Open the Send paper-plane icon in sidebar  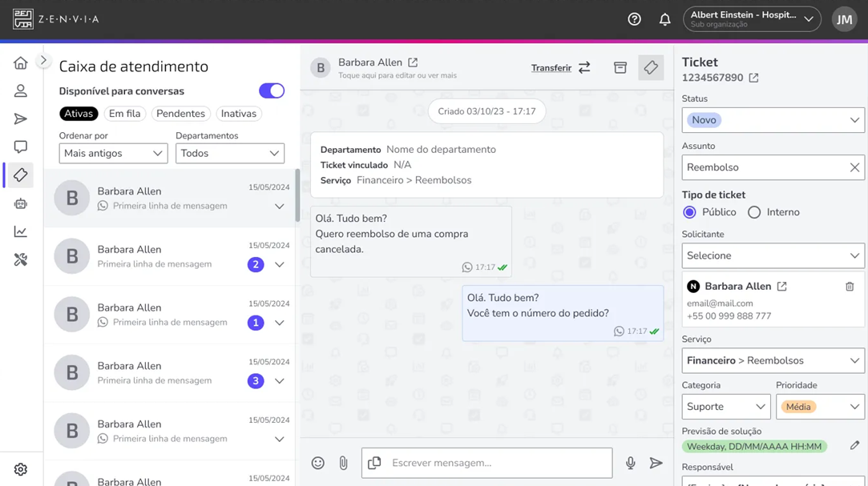point(21,118)
